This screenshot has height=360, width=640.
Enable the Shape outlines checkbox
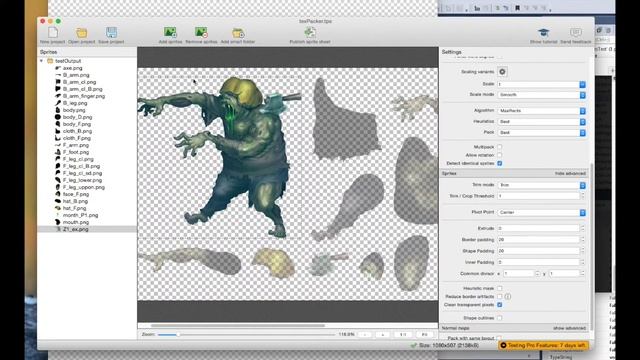click(500, 318)
